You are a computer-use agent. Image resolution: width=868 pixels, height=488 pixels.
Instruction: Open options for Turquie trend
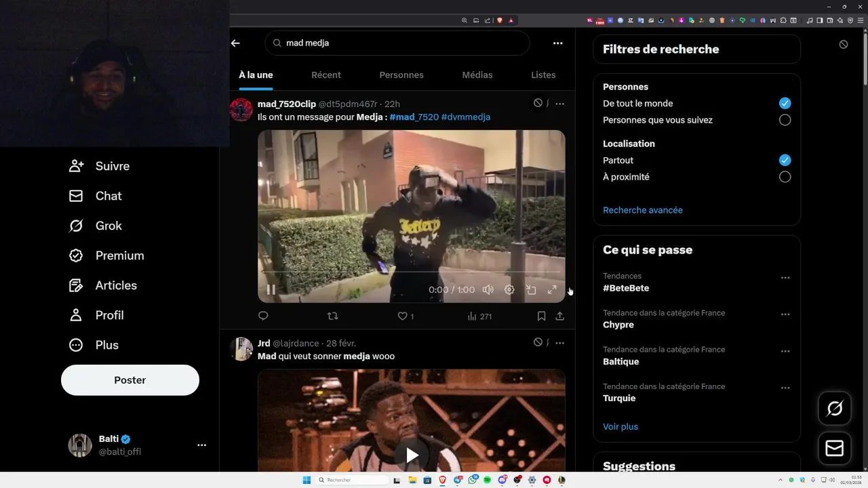785,388
